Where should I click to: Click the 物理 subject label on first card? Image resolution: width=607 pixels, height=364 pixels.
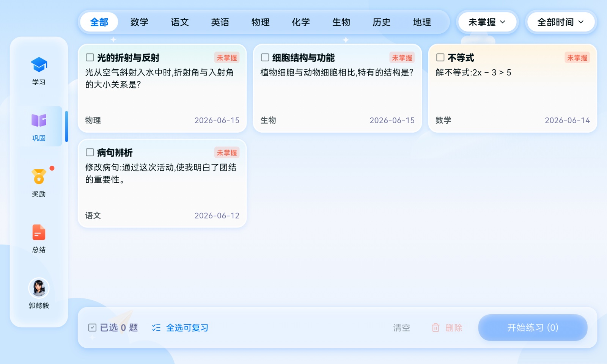coord(93,120)
